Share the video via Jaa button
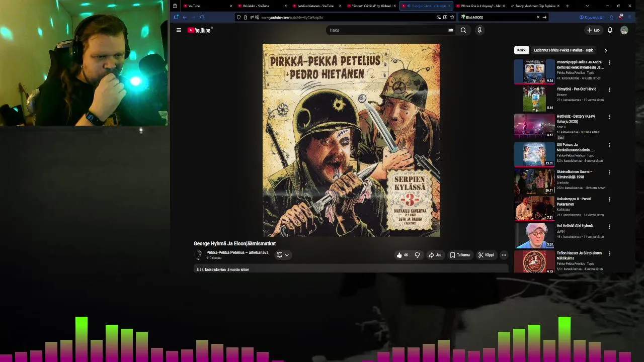The width and height of the screenshot is (644, 362). coord(435,255)
